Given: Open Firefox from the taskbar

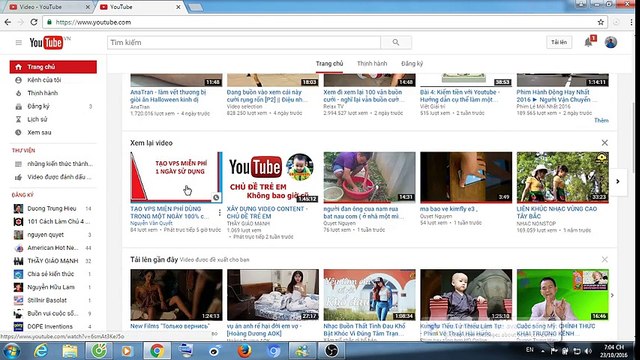Looking at the screenshot, I should [244, 351].
